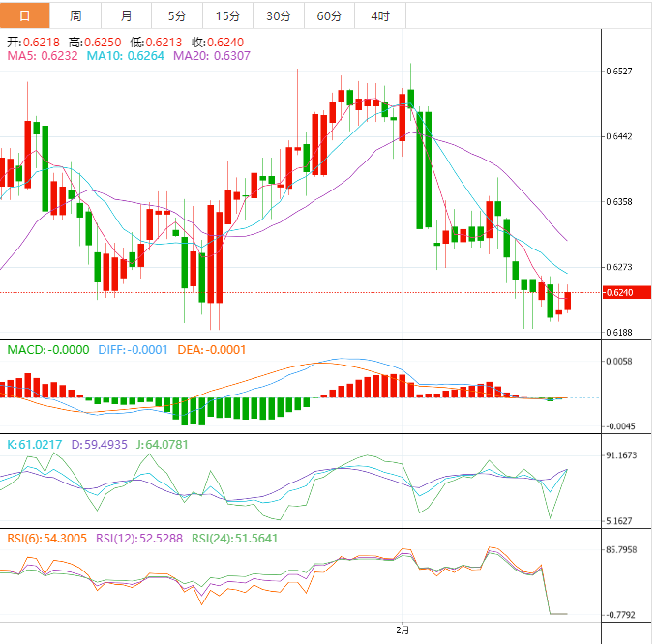Show the 60分 chart
Viewport: 657px width, 644px height.
[x=329, y=15]
